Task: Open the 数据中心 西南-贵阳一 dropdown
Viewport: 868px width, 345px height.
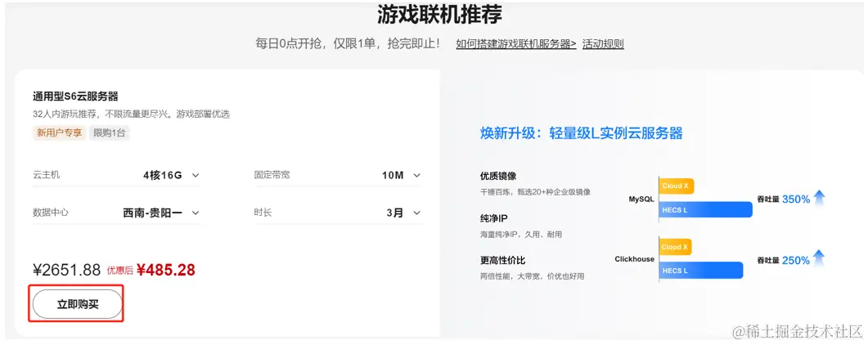Action: [x=116, y=213]
